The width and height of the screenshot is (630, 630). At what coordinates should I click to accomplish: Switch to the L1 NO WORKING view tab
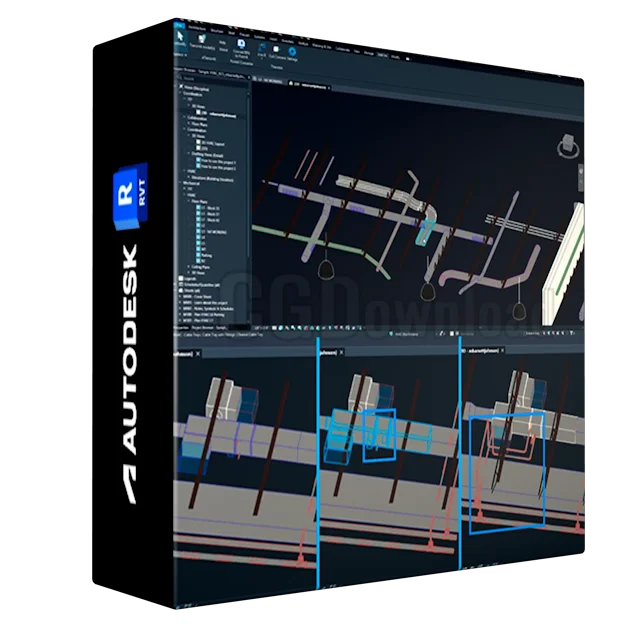click(x=269, y=81)
